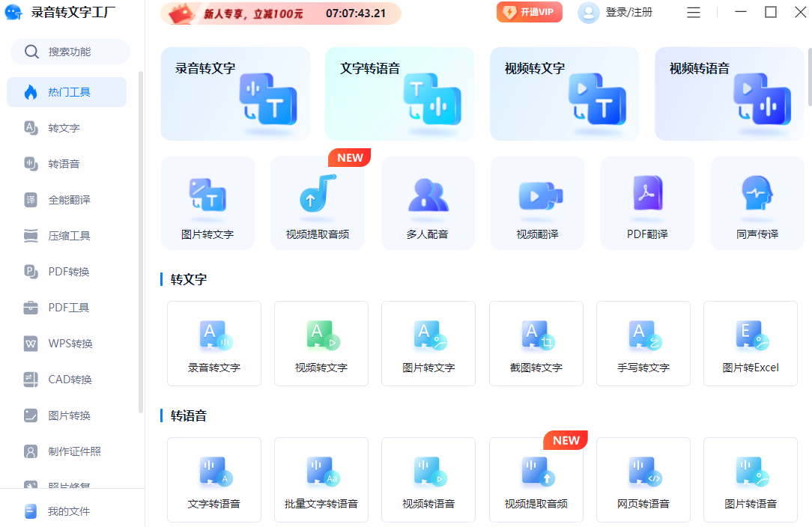The width and height of the screenshot is (812, 527).
Task: Switch to 转文字 sidebar category
Action: coord(64,128)
